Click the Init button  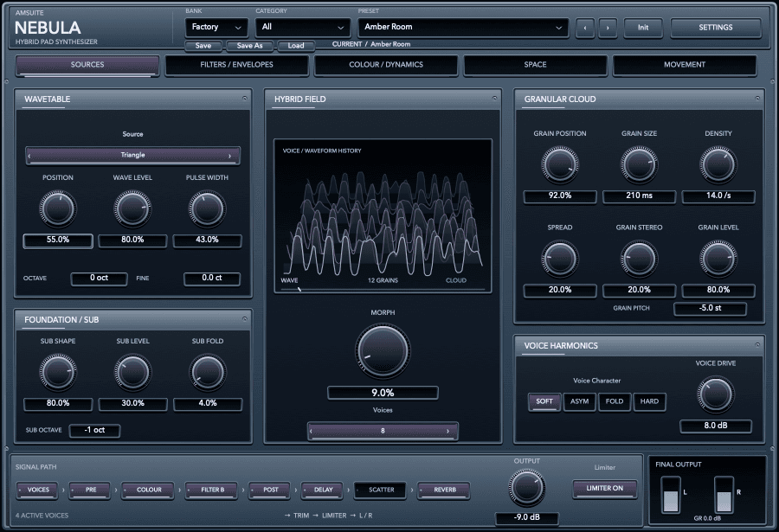pos(643,28)
